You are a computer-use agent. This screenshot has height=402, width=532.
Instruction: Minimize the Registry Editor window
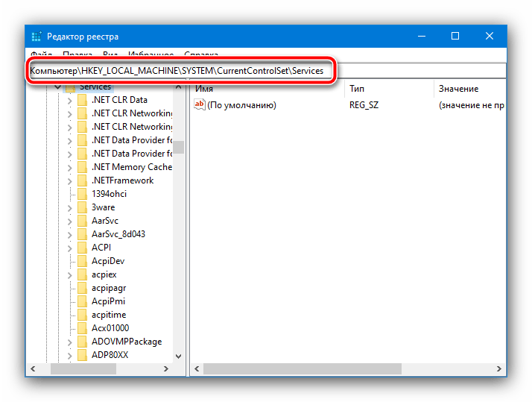(422, 36)
